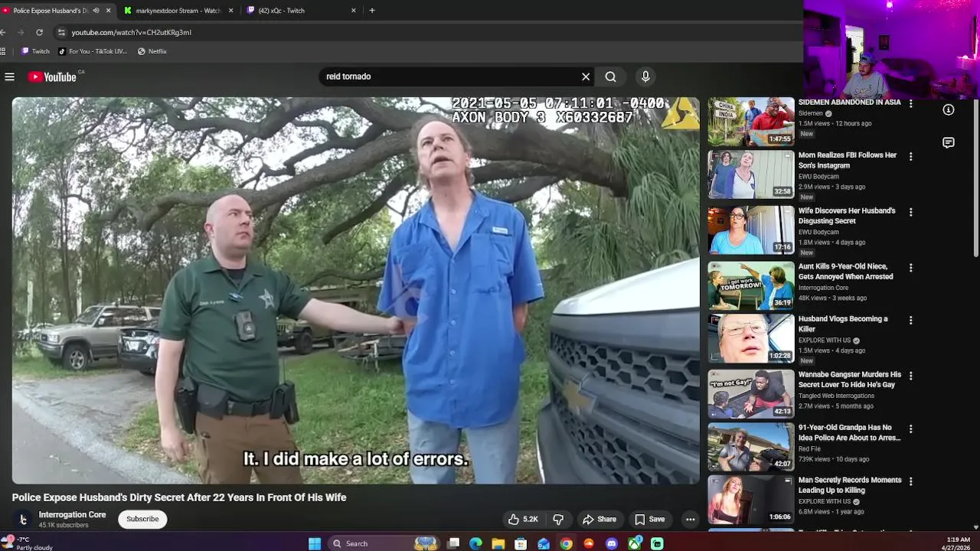Close the markynextdoor Stream tab
The image size is (980, 551).
point(230,11)
